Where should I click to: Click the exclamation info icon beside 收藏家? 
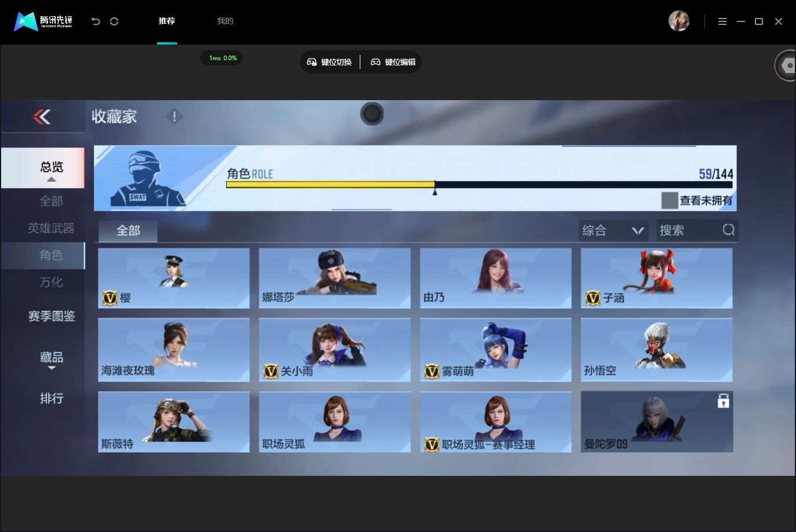[174, 116]
